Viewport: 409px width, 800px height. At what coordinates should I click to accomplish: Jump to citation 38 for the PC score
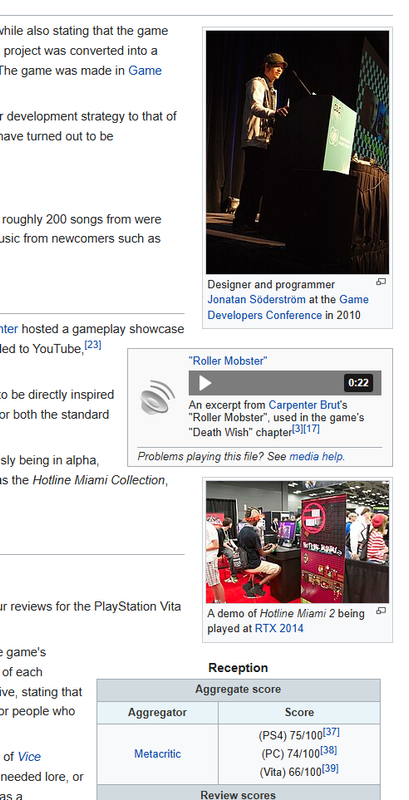pos(329,751)
